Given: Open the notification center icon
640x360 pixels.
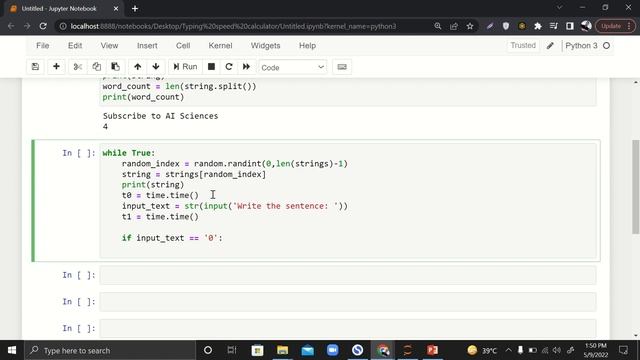Looking at the screenshot, I should [623, 350].
